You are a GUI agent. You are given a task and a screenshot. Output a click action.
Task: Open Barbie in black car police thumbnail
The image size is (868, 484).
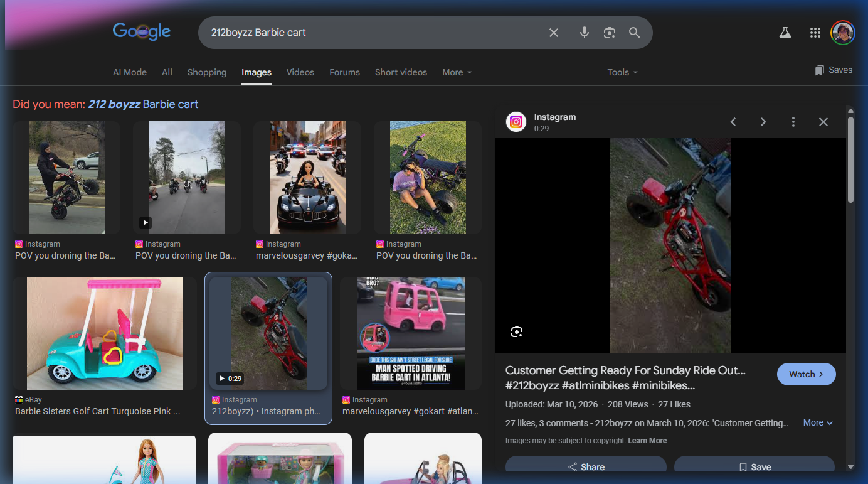pos(307,178)
